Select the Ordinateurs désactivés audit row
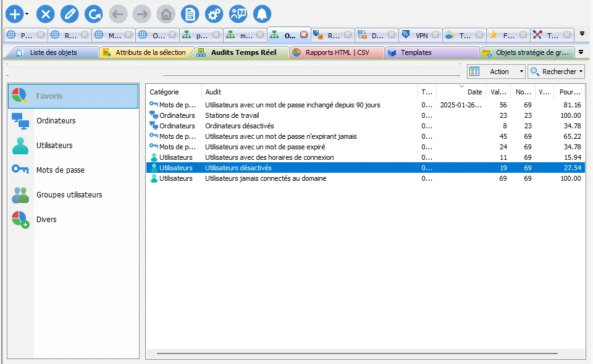 click(365, 126)
